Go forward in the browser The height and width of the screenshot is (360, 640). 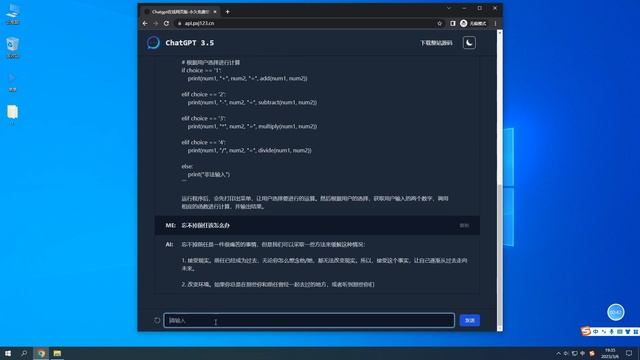click(156, 23)
